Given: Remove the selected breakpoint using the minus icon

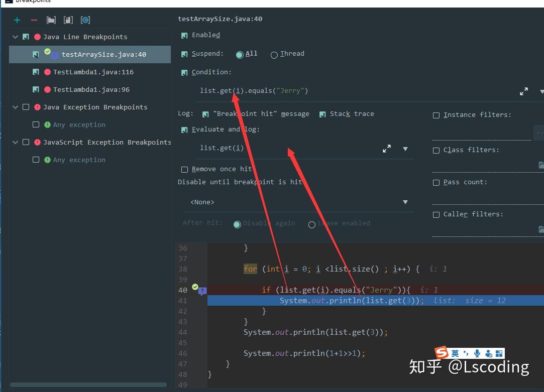Looking at the screenshot, I should 33,20.
